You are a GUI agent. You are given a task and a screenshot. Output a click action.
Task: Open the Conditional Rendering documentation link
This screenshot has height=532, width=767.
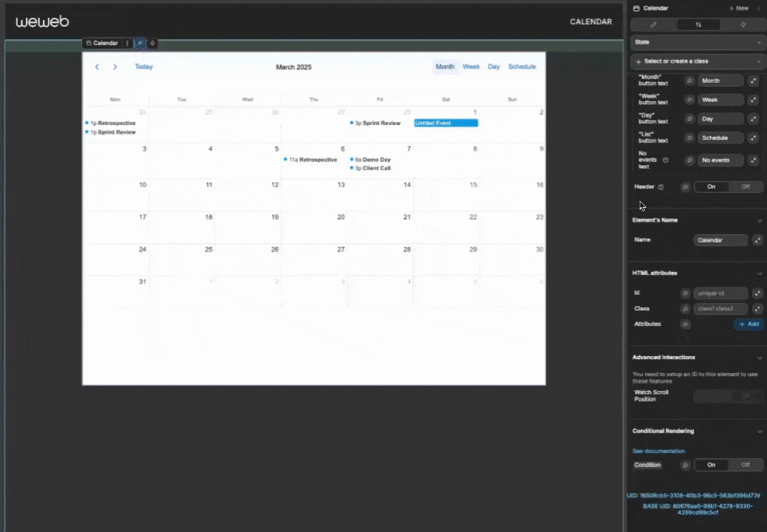coord(658,451)
